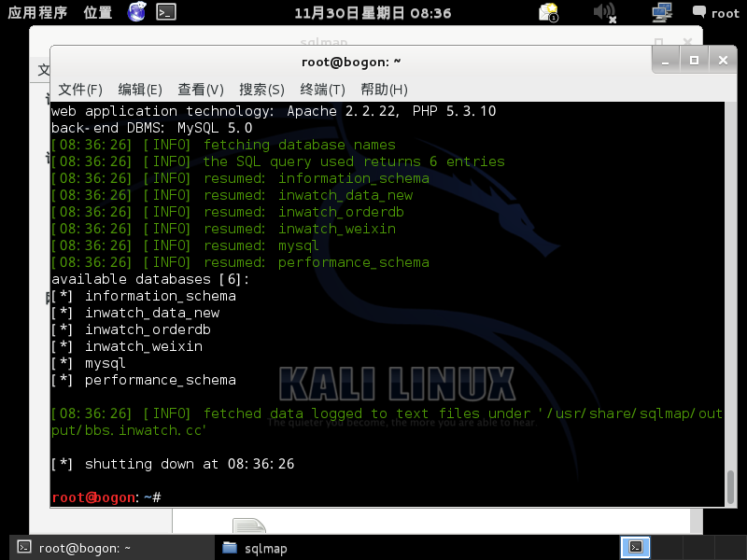The width and height of the screenshot is (747, 560).
Task: Click '[*] information_schema' database entry
Action: tap(144, 296)
